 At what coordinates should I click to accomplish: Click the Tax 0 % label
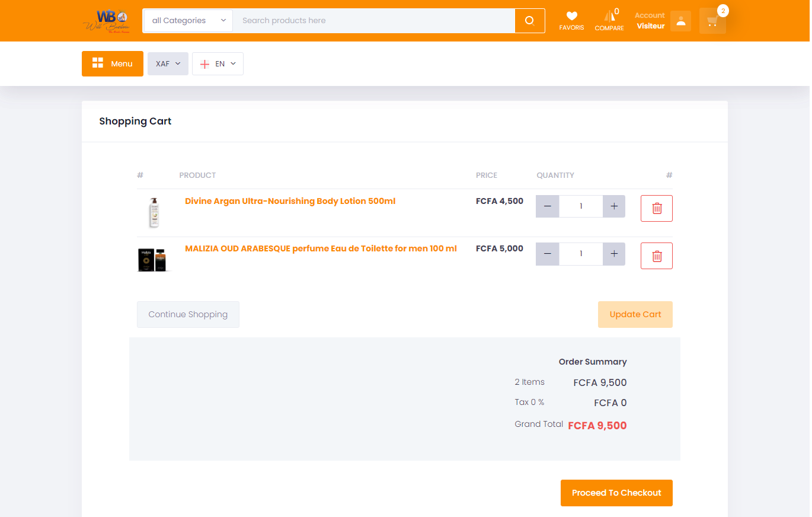[530, 402]
